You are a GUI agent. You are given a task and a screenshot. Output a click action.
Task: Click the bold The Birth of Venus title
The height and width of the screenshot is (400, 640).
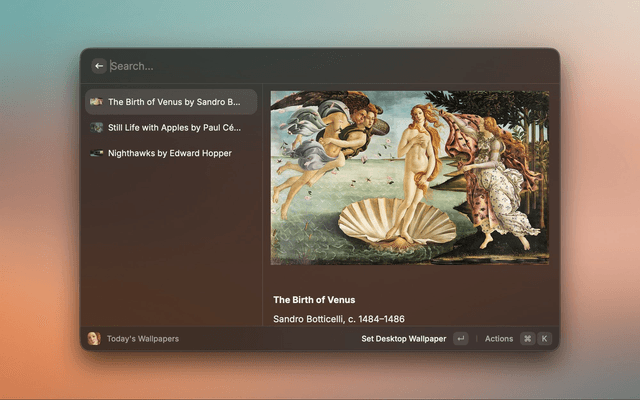pos(314,300)
